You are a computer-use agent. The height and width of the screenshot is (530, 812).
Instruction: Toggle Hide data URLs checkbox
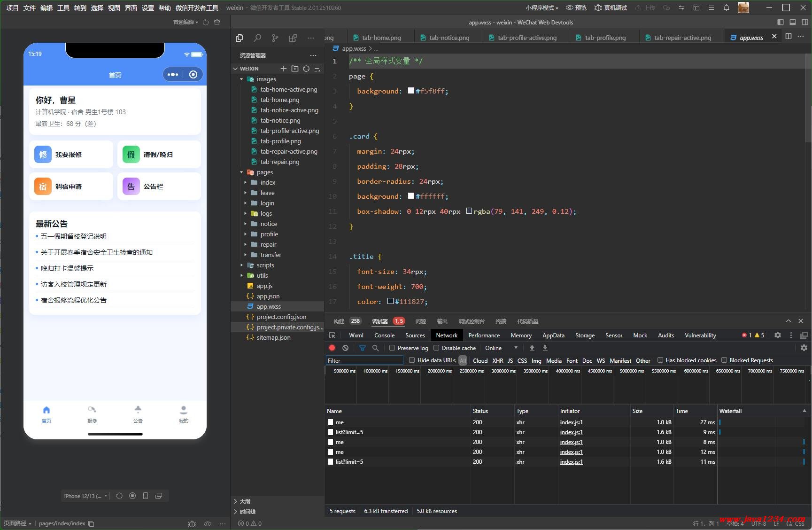tap(412, 360)
